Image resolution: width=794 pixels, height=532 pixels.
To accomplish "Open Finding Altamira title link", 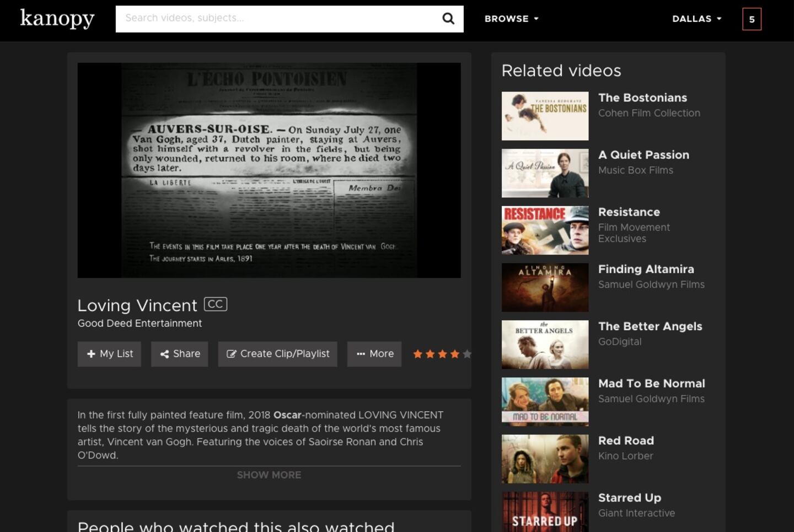I will (646, 269).
